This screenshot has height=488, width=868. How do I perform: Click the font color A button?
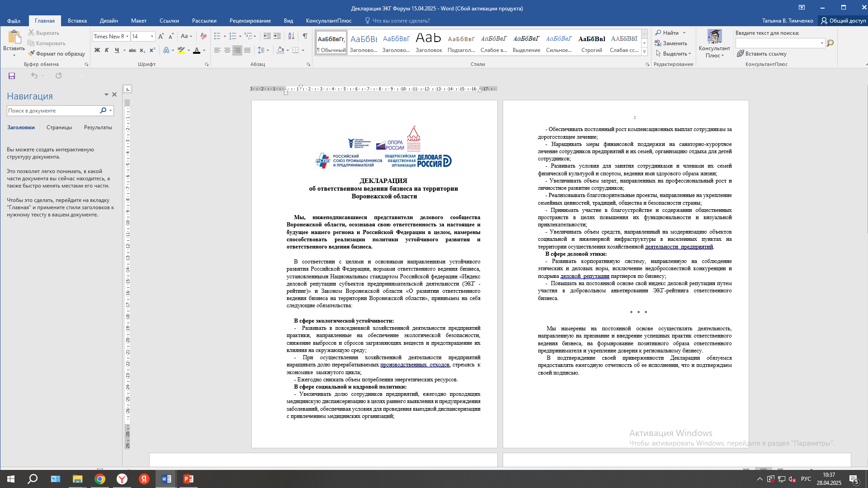197,50
